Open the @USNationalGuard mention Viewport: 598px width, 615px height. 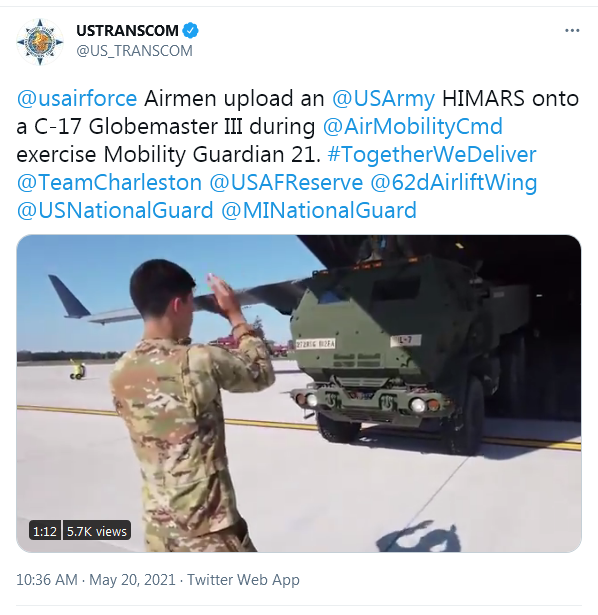point(115,210)
